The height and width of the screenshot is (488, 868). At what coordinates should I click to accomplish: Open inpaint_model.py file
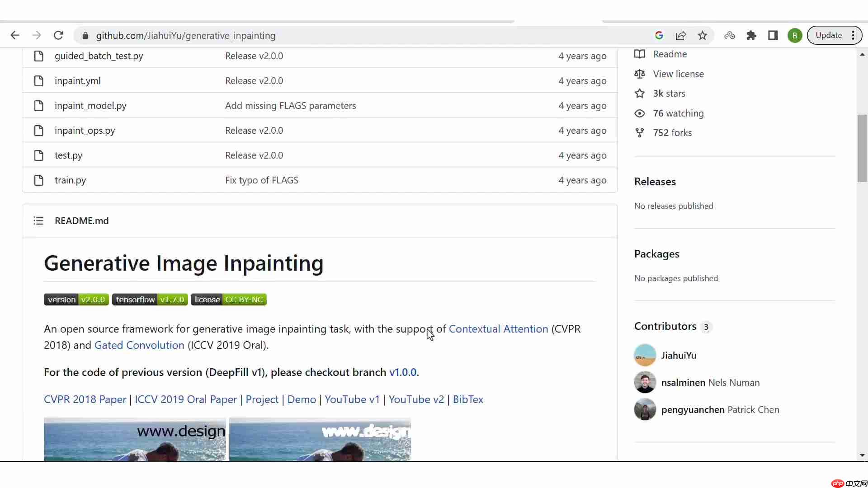click(x=90, y=106)
